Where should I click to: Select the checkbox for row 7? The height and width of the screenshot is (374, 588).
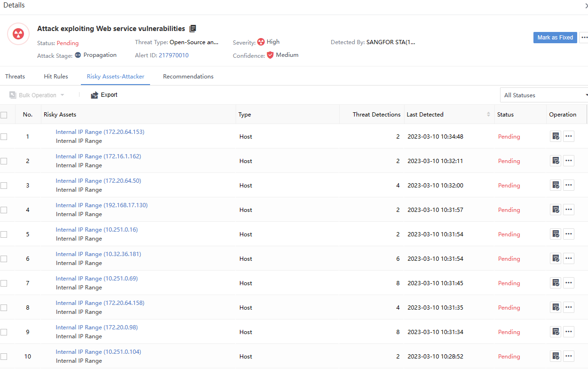click(x=4, y=283)
